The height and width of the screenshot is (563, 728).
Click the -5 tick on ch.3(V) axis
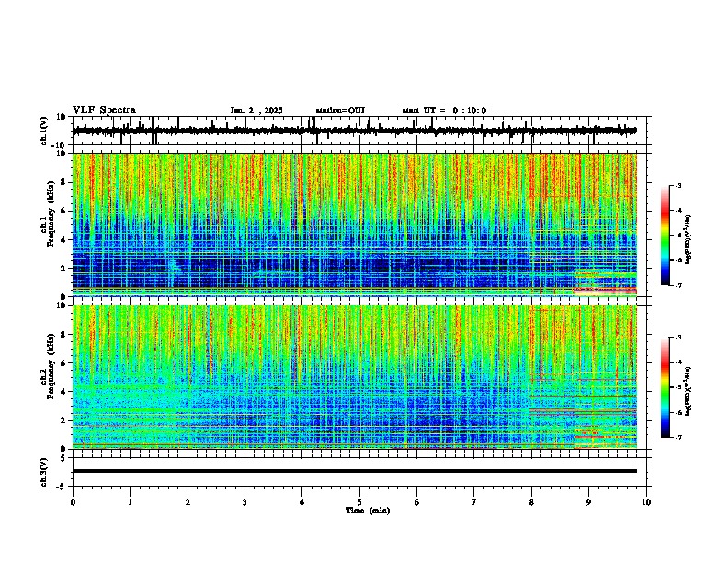(63, 487)
